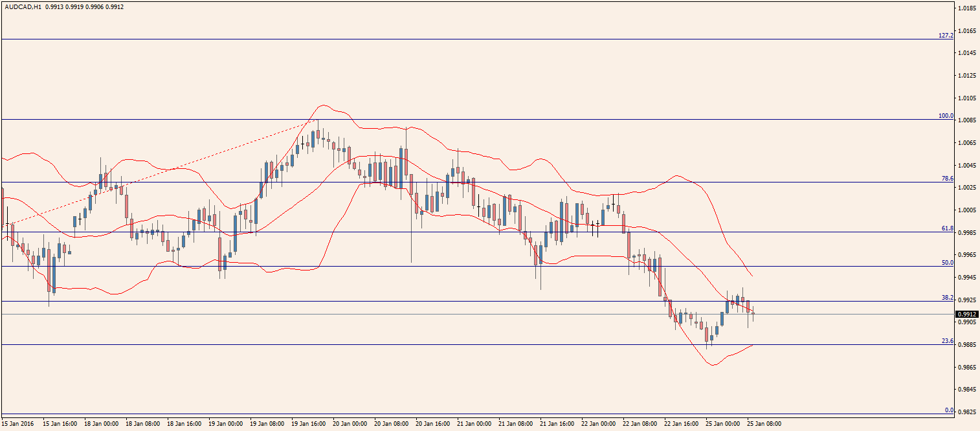Click the 19 Jan 00:00 time label
This screenshot has width=980, height=431.
[226, 424]
